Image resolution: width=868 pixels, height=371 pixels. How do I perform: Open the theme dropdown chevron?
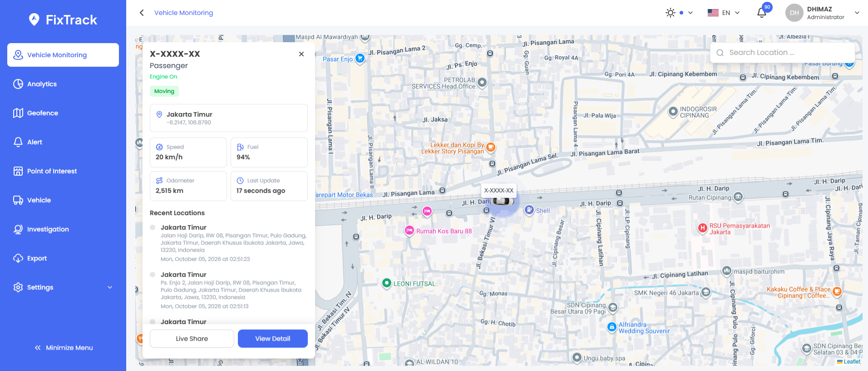click(x=690, y=13)
